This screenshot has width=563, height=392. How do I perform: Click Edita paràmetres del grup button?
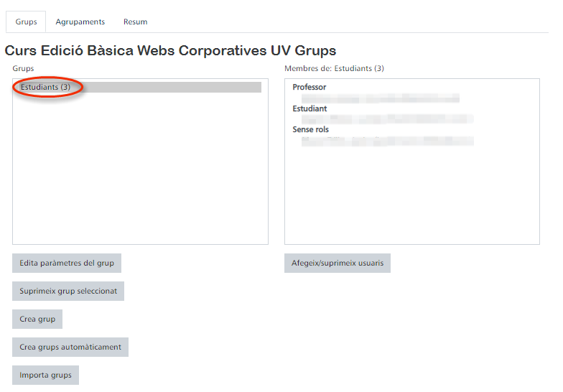67,263
